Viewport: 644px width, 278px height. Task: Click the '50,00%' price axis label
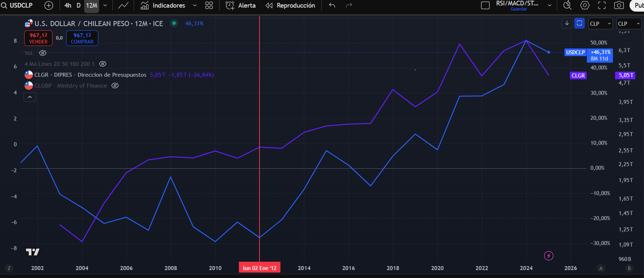[x=599, y=43]
